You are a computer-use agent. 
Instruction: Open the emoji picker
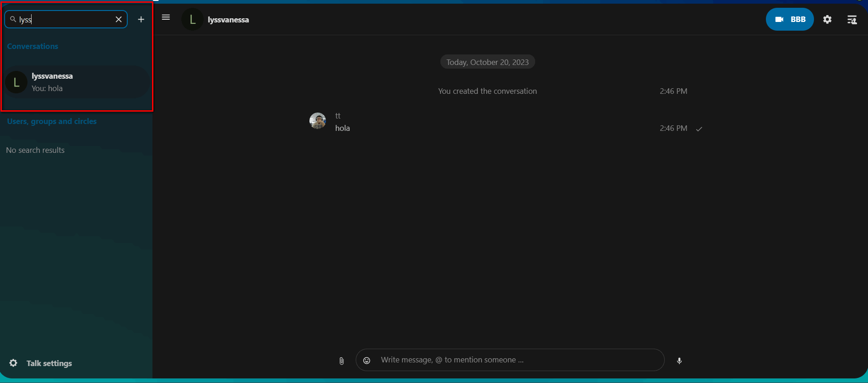[x=367, y=361]
